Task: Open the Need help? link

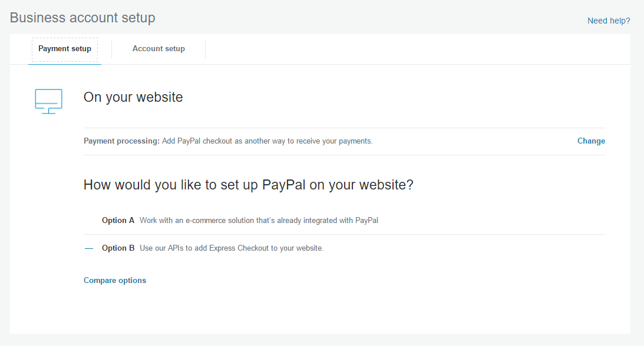Action: point(609,21)
